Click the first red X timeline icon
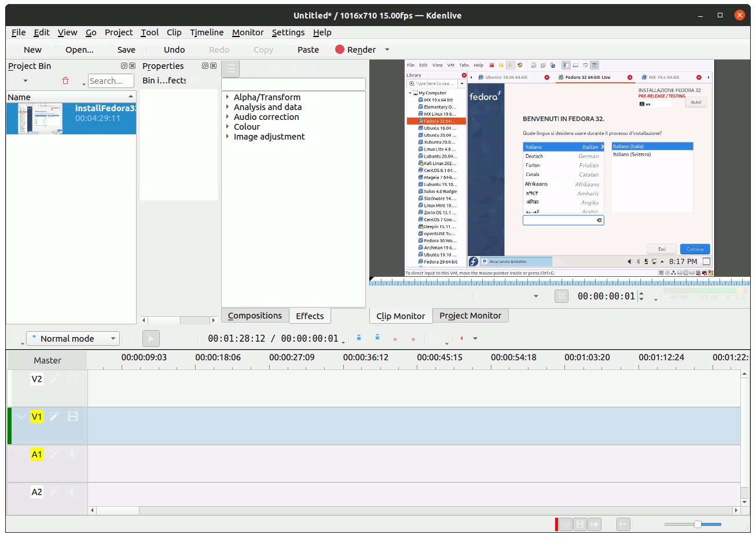The image size is (756, 538). (395, 339)
